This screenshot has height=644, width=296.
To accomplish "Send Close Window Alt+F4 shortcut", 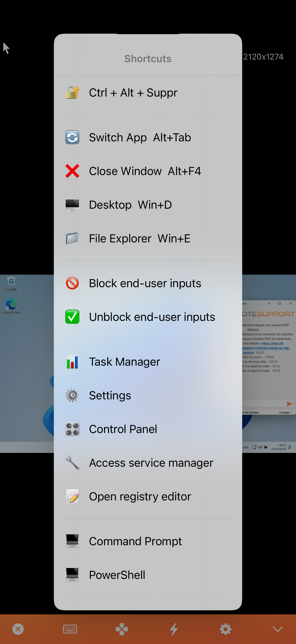I will click(x=148, y=171).
